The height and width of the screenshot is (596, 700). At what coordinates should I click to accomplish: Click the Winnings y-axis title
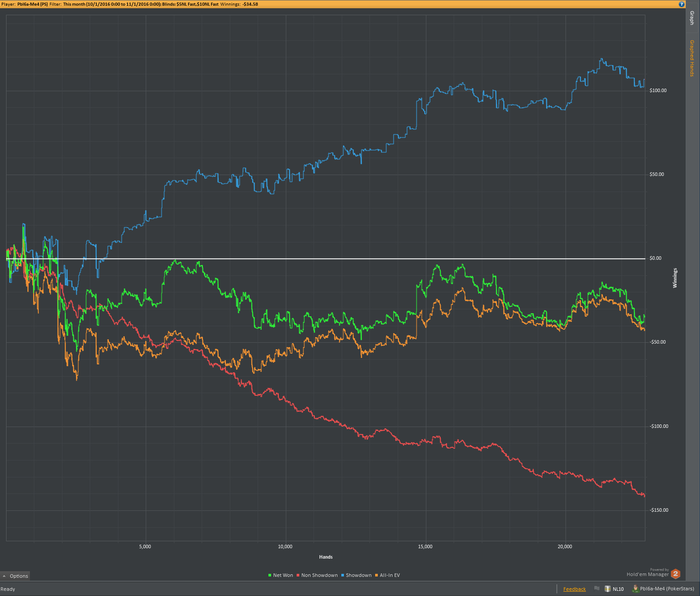pos(675,278)
